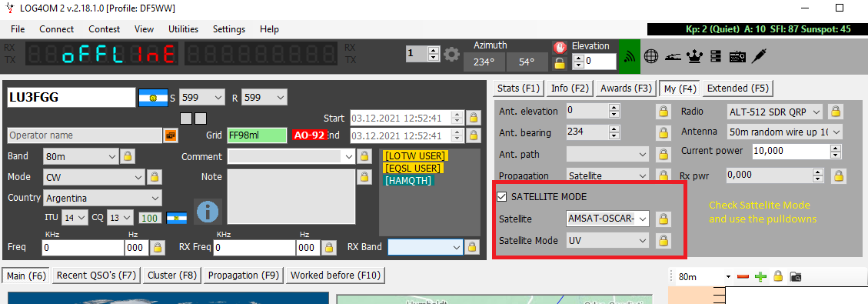
Task: Open the gear settings icon beside the radio number
Action: click(x=452, y=55)
